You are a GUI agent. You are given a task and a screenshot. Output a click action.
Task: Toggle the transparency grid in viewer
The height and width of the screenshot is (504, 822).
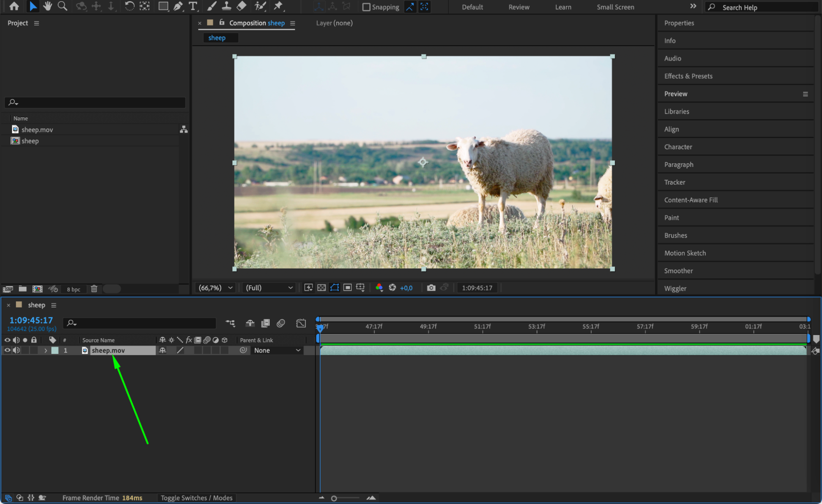coord(322,288)
